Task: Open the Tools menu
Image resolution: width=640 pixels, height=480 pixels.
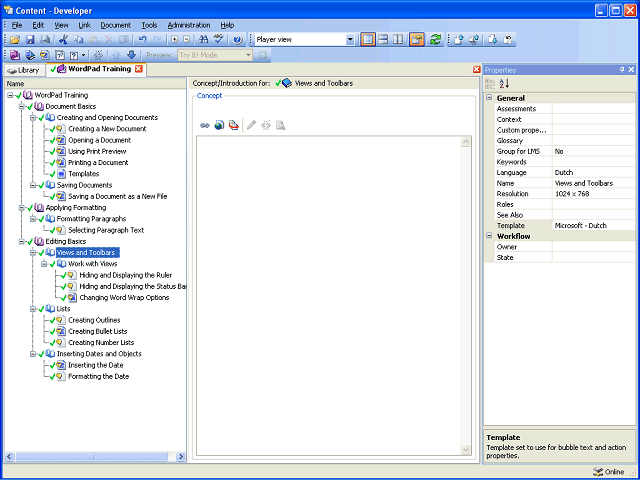Action: coord(149,25)
